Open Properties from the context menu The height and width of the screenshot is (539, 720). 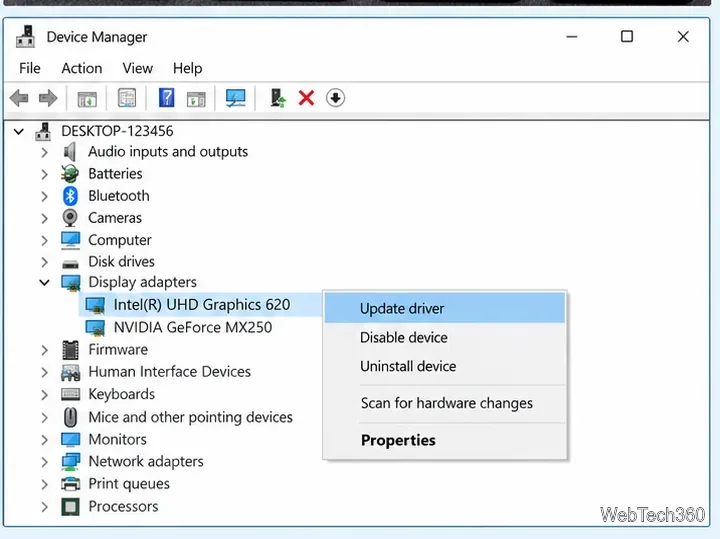coord(445,440)
